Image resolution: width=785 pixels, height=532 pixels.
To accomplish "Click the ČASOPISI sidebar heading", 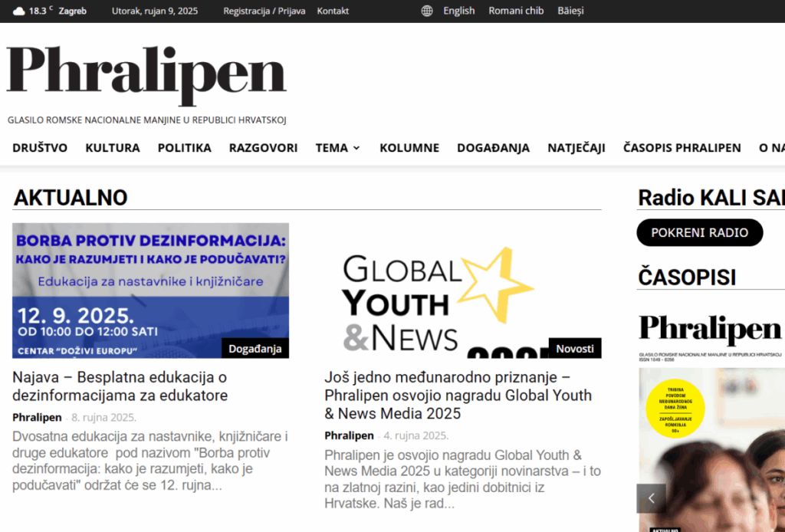I will (x=687, y=277).
